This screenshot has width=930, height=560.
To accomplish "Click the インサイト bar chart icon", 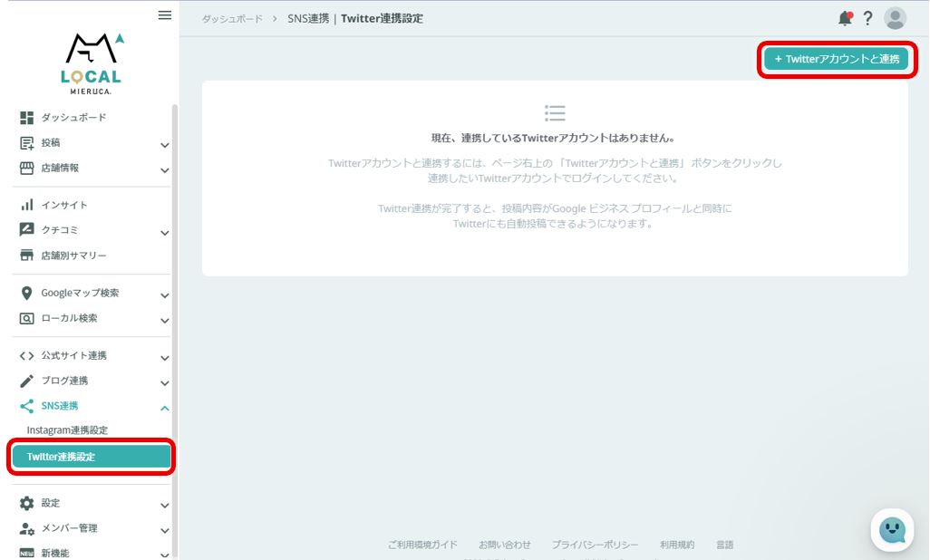I will (26, 205).
